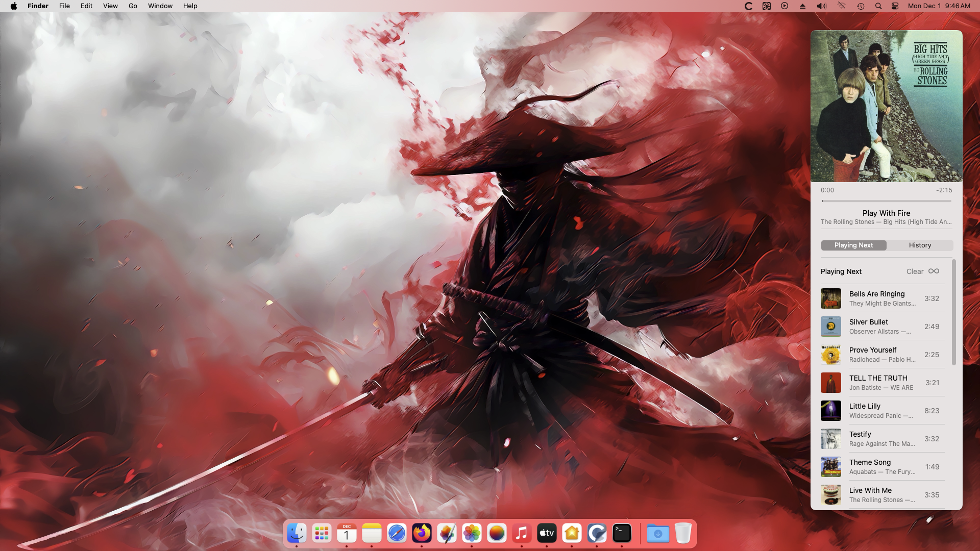This screenshot has width=980, height=551.
Task: Open the eject menu bar icon
Action: point(802,6)
